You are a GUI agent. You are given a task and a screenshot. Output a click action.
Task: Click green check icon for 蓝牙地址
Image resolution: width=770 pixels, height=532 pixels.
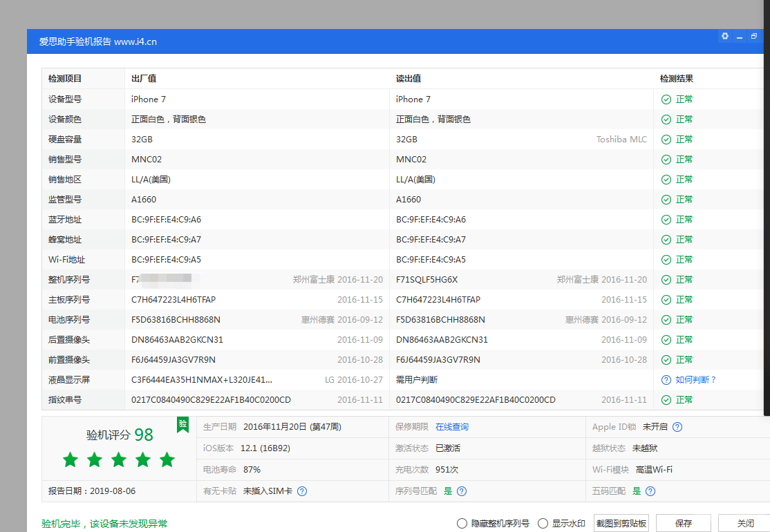[666, 220]
